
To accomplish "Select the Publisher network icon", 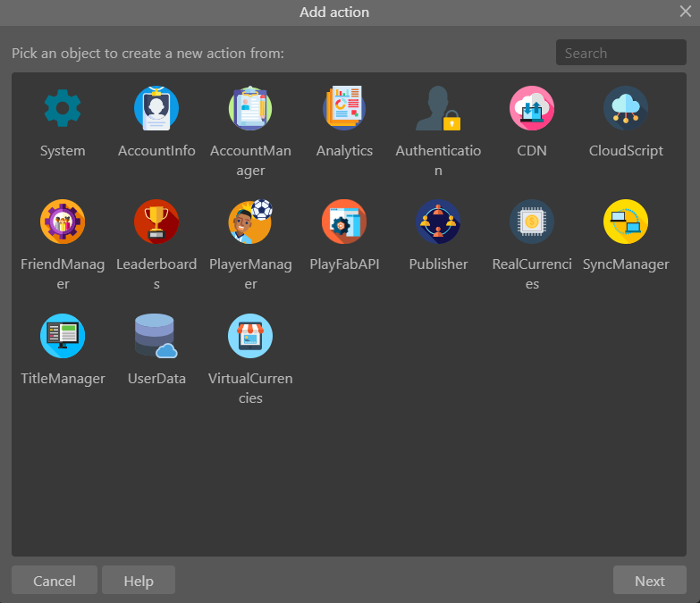I will [x=438, y=222].
